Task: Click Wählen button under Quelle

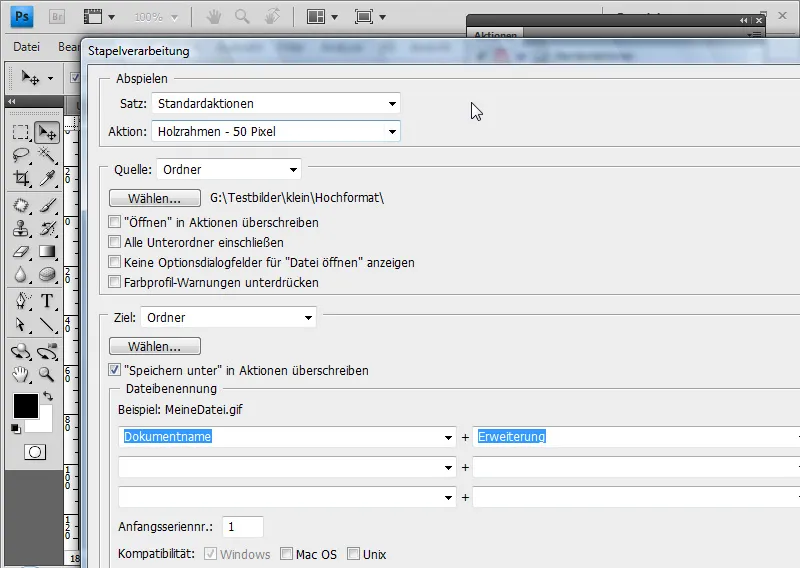Action: pyautogui.click(x=155, y=198)
